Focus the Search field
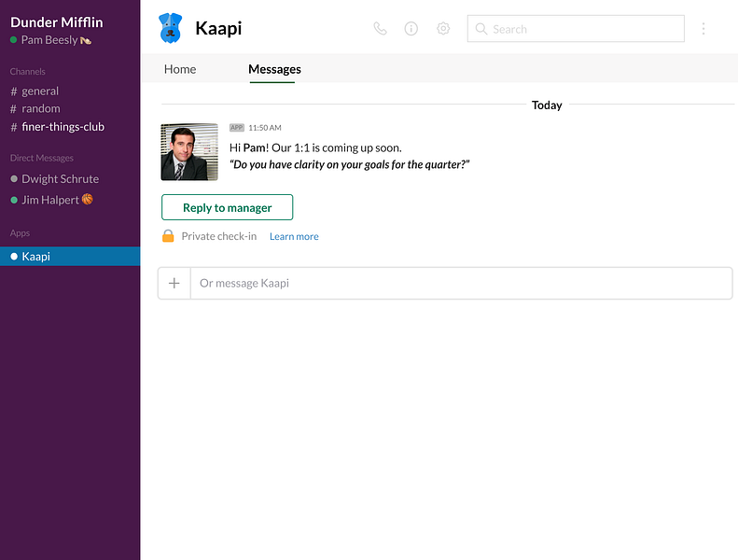Image resolution: width=738 pixels, height=560 pixels. point(576,29)
